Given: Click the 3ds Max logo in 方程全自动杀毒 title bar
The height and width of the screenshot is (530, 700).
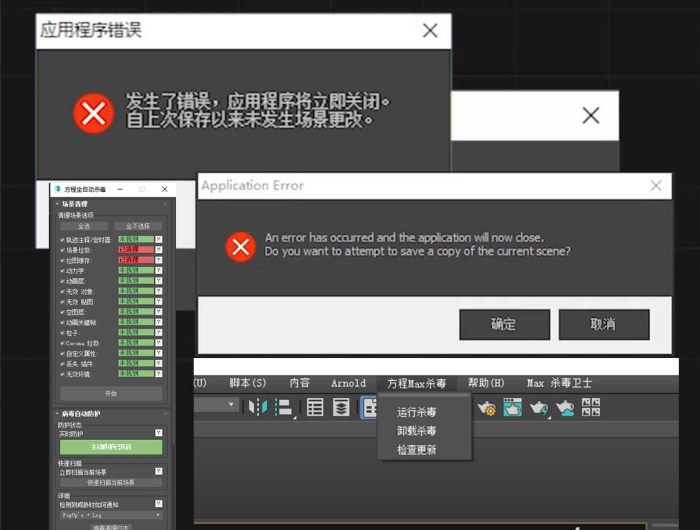Looking at the screenshot, I should click(58, 189).
